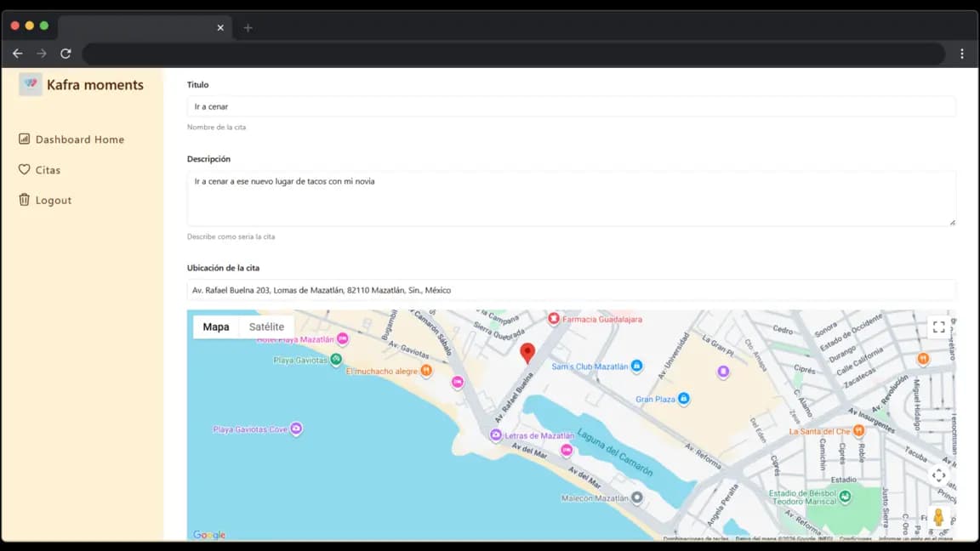This screenshot has height=551, width=980.
Task: Click the Street View pegman icon
Action: tap(938, 517)
